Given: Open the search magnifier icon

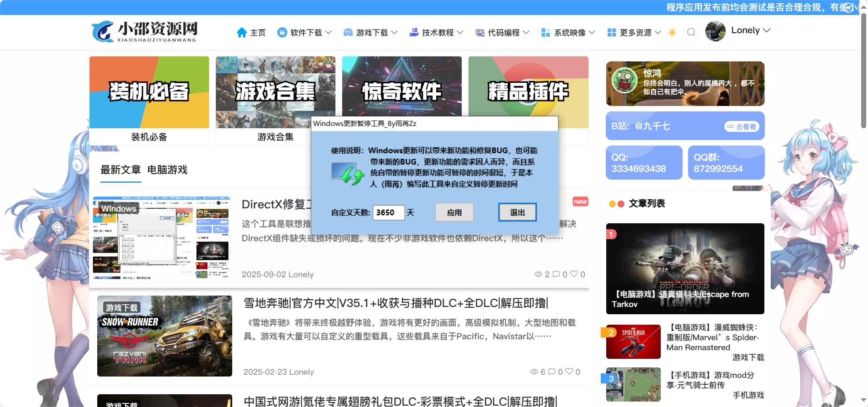Looking at the screenshot, I should pyautogui.click(x=691, y=32).
